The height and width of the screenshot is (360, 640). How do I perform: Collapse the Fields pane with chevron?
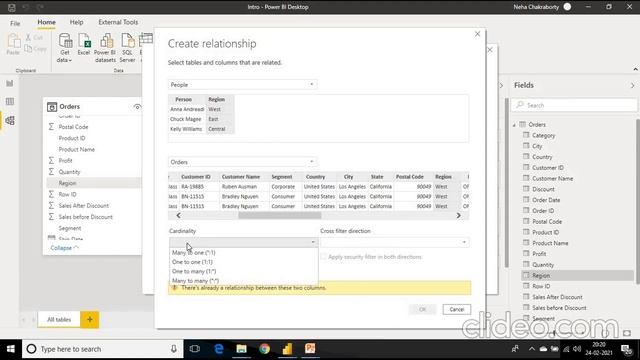632,85
